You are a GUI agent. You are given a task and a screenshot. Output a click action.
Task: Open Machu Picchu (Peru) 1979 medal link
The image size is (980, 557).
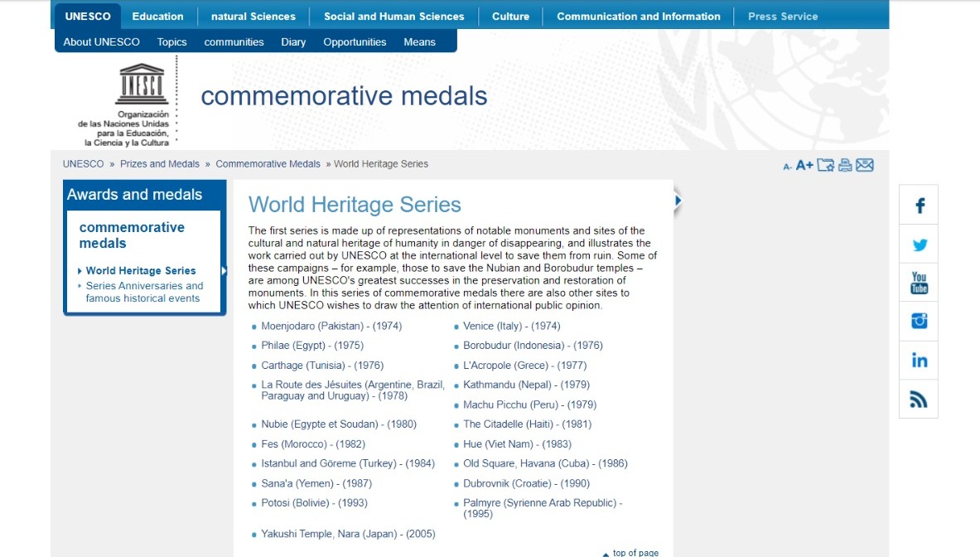pos(529,404)
